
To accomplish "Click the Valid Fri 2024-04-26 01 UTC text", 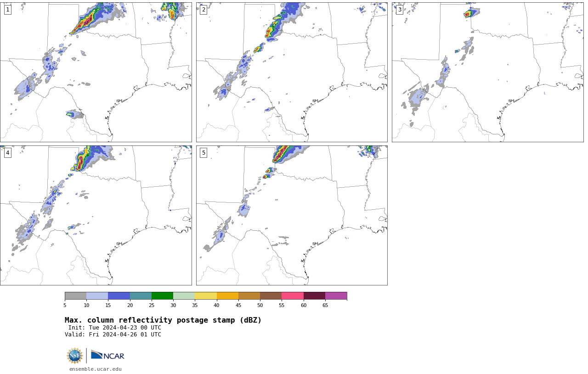I will point(113,335).
